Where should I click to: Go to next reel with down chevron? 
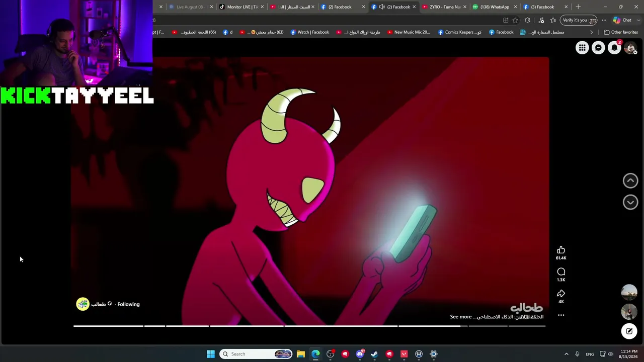point(630,202)
